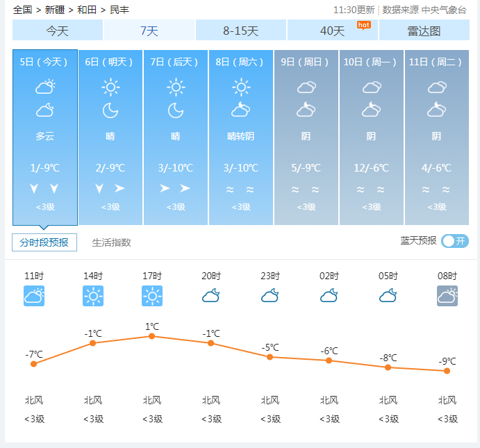Select the 今天 tab
This screenshot has height=448, width=480.
click(x=58, y=31)
